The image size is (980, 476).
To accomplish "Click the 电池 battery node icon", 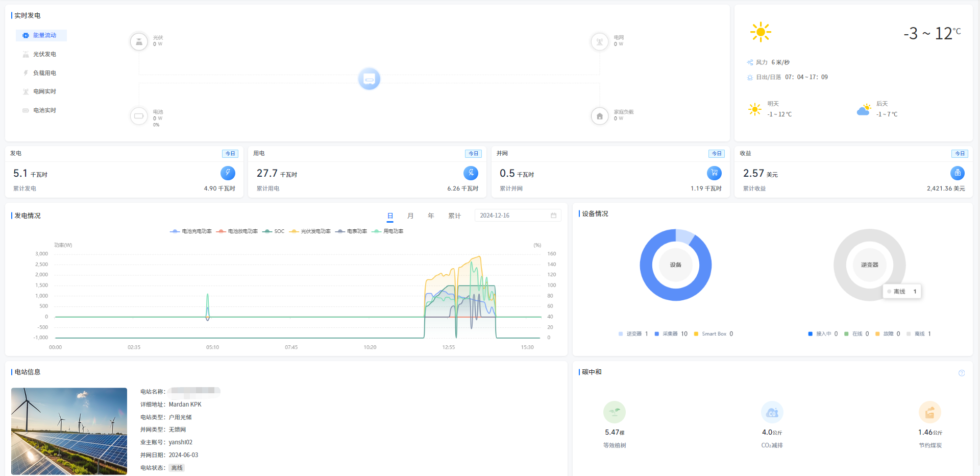I will click(x=139, y=116).
